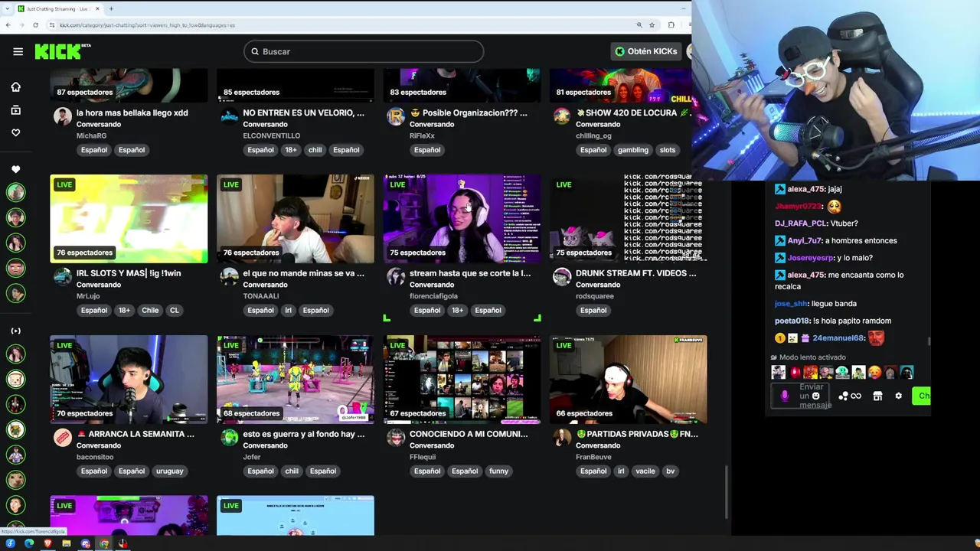Viewport: 980px width, 551px height.
Task: Open the shop icon in chat toolbar
Action: [877, 396]
